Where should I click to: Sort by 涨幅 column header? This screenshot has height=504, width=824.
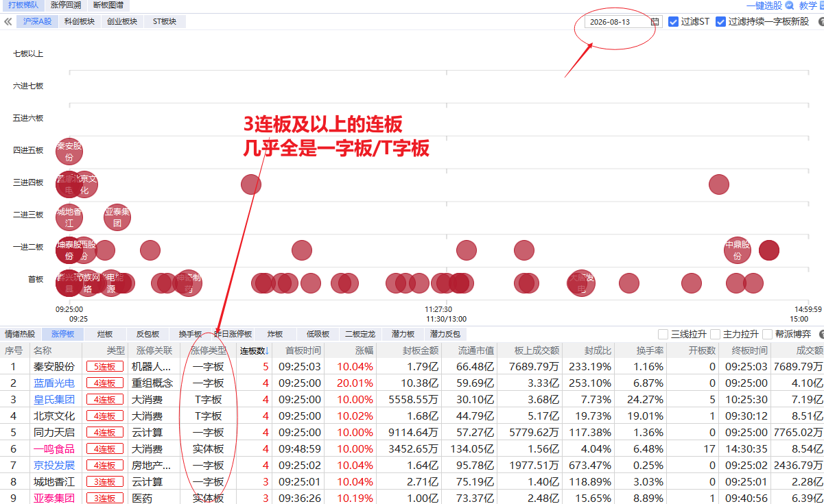pos(364,350)
